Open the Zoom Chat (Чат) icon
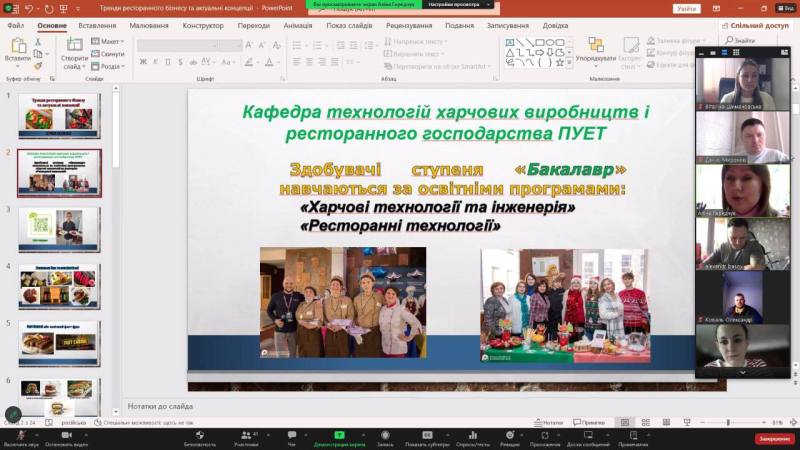The width and height of the screenshot is (800, 450). (292, 435)
